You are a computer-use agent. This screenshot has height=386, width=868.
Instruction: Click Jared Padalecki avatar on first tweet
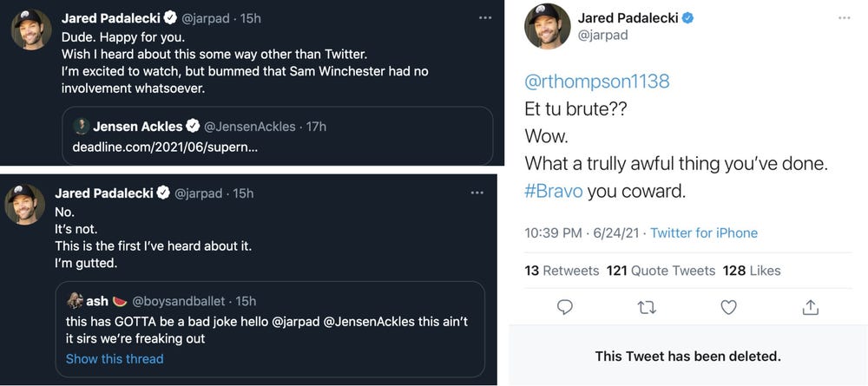31,29
